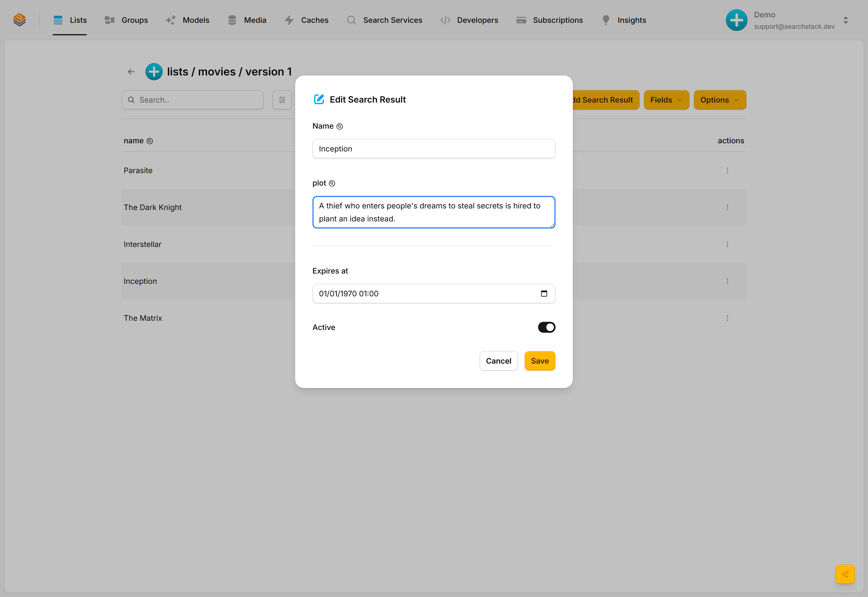This screenshot has width=868, height=597.
Task: Go to the Insights tab
Action: coord(624,20)
